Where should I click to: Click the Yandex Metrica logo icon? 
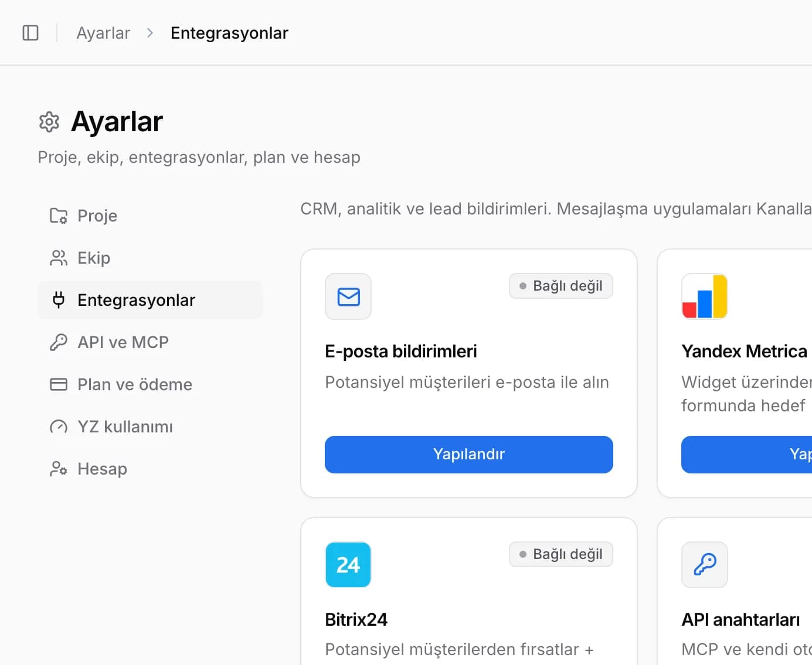[705, 296]
